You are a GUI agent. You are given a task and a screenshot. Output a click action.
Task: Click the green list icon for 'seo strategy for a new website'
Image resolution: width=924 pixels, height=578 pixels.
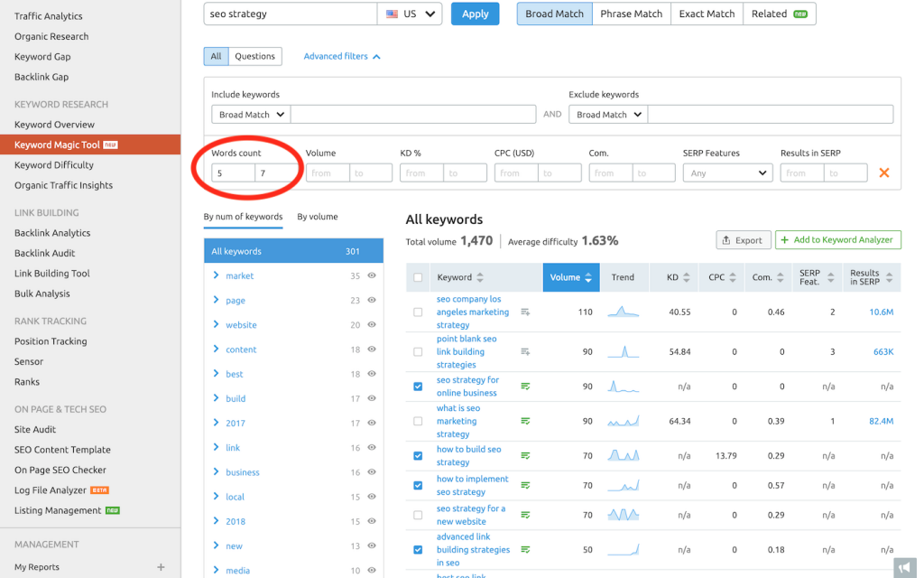click(x=525, y=515)
